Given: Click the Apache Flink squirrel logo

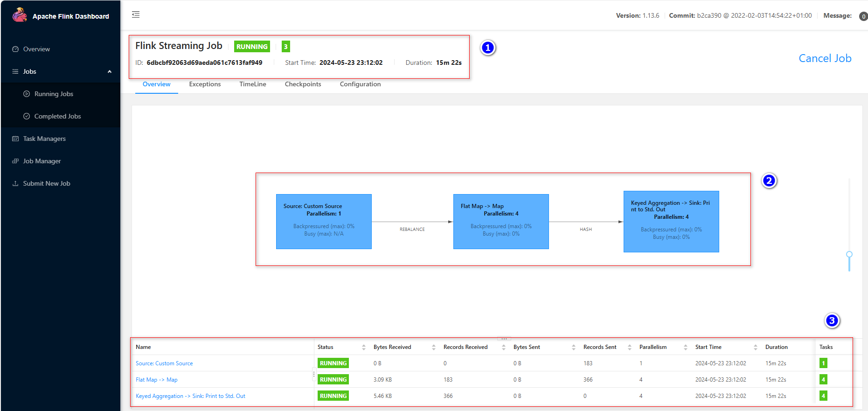Looking at the screenshot, I should [x=20, y=15].
